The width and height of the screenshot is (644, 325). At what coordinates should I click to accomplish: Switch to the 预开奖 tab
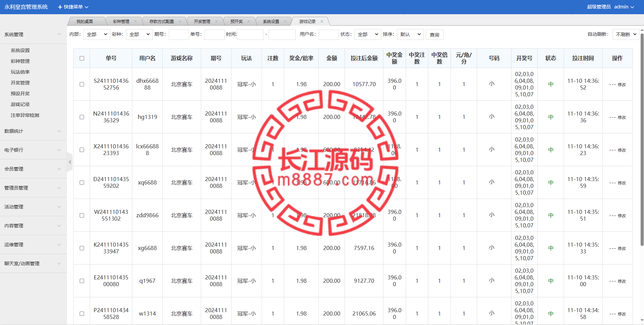(x=237, y=21)
